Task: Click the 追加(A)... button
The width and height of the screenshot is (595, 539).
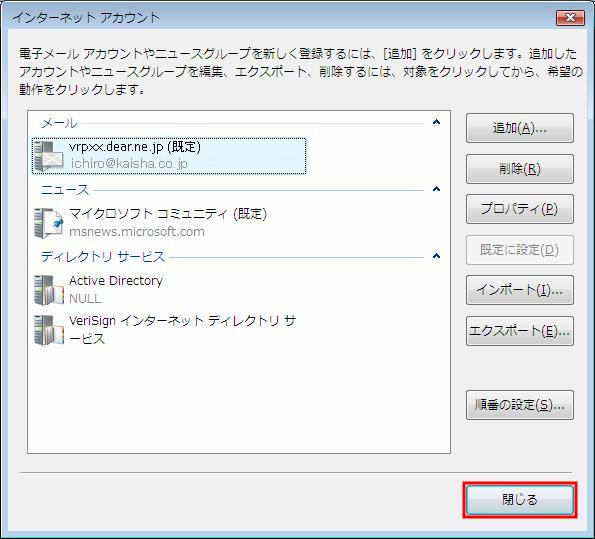Action: [519, 128]
